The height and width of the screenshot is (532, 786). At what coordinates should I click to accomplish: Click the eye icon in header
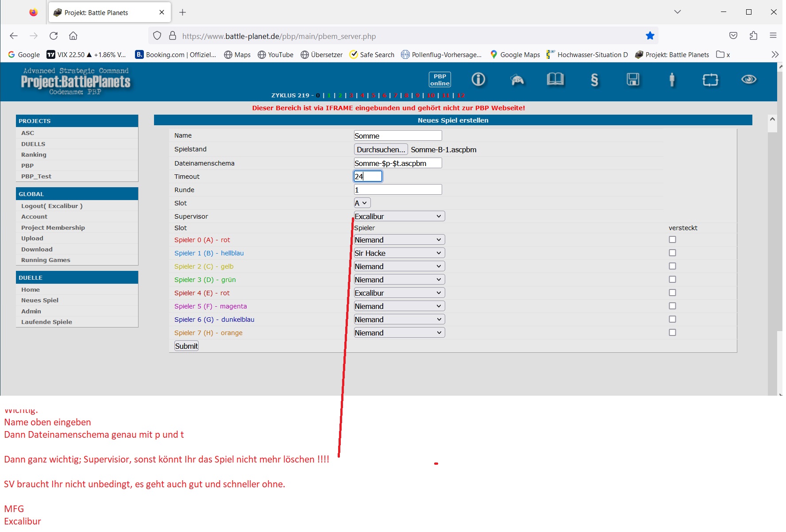(x=748, y=80)
